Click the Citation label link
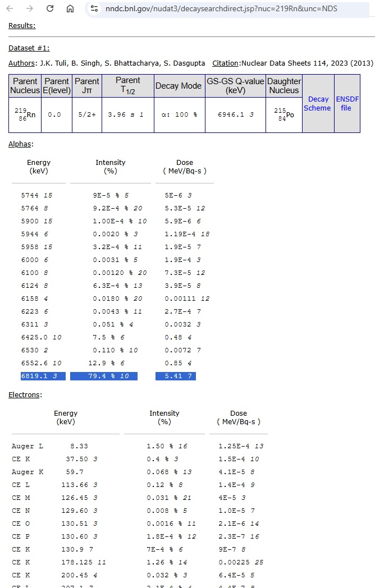This screenshot has width=375, height=588. coord(225,63)
